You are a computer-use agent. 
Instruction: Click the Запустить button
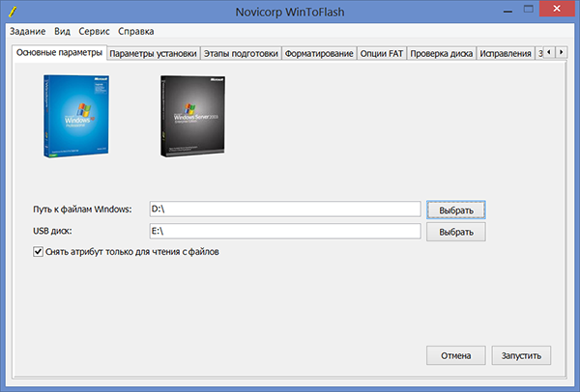[521, 355]
